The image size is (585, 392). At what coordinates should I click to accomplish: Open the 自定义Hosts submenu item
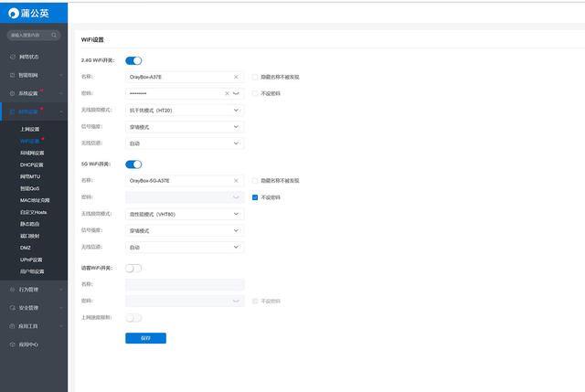[34, 212]
